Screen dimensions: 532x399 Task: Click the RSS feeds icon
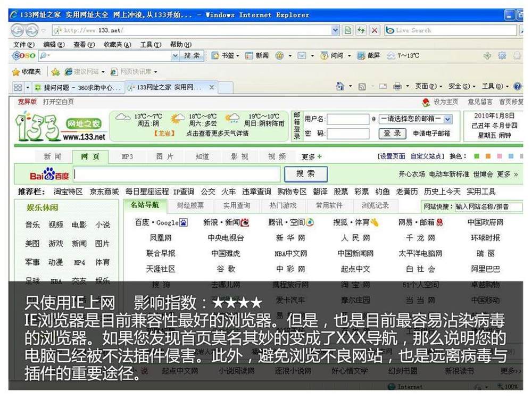pyautogui.click(x=362, y=87)
